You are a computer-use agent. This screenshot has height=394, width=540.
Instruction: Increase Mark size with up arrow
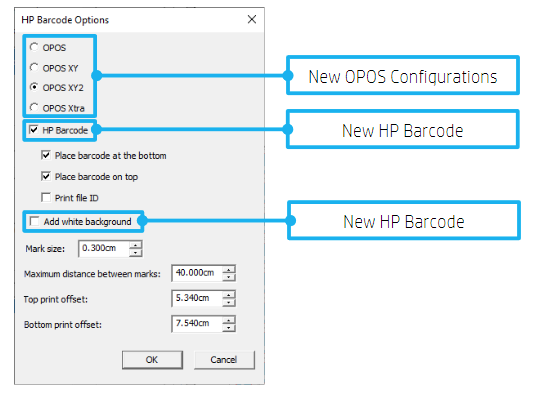(136, 245)
